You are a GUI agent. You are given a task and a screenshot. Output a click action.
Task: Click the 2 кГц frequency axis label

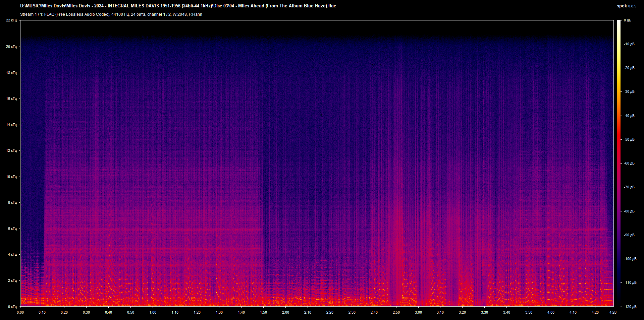coord(12,280)
